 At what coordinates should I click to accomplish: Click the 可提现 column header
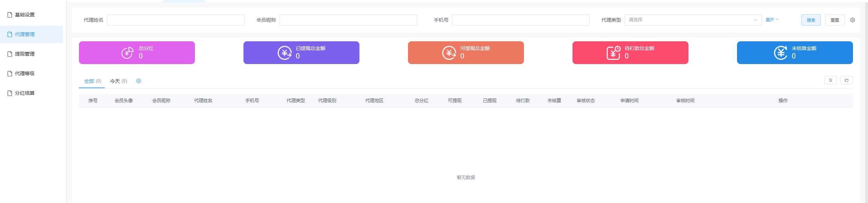click(455, 100)
